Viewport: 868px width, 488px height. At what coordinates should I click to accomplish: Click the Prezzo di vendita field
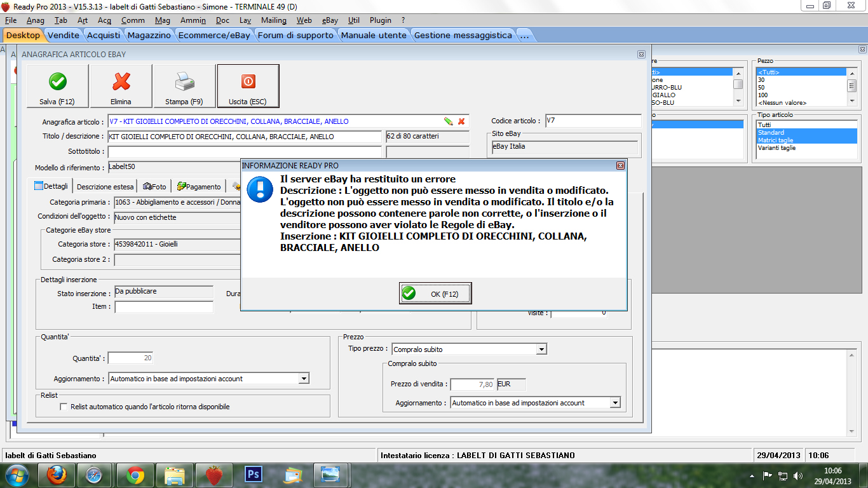pyautogui.click(x=472, y=384)
